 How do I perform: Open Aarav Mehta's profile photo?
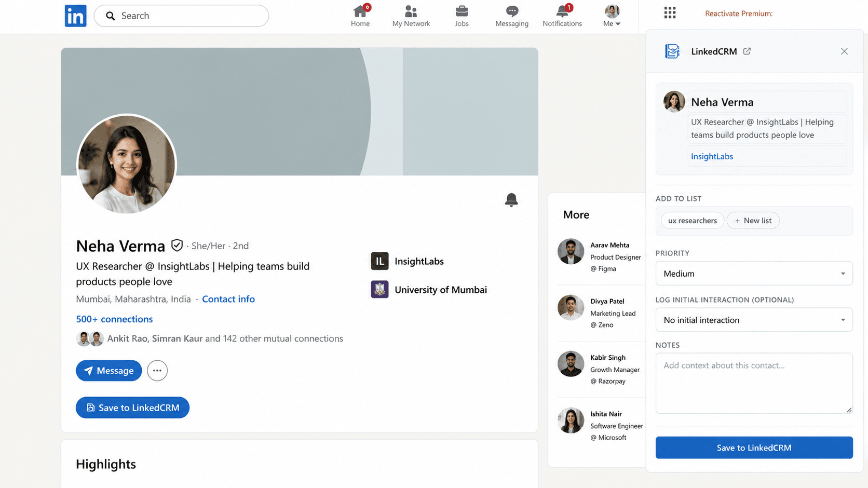point(571,251)
